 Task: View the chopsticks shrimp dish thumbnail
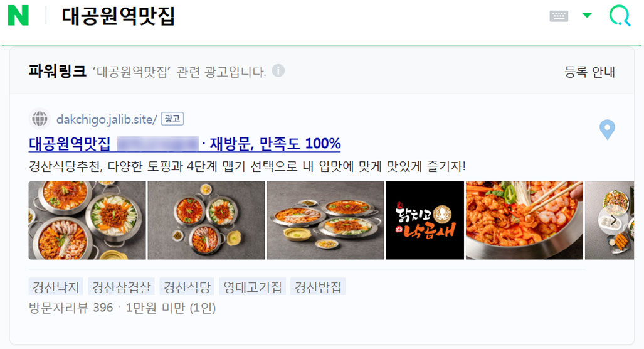point(524,220)
